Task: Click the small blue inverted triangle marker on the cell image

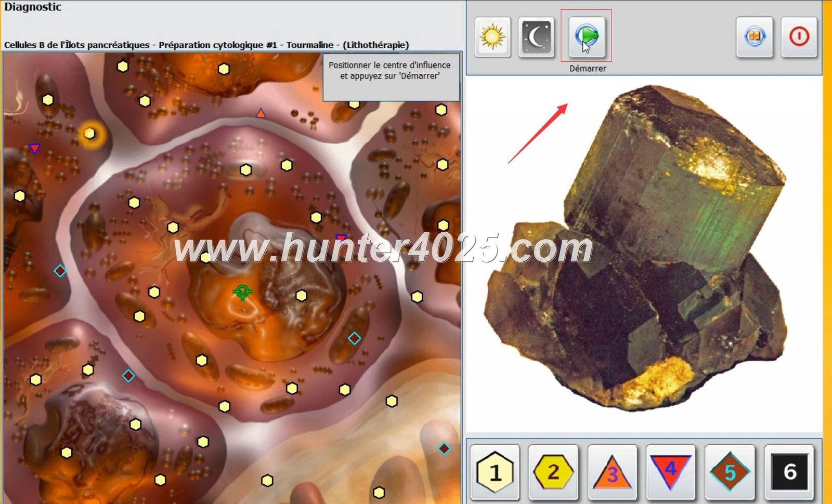Action: [x=34, y=149]
